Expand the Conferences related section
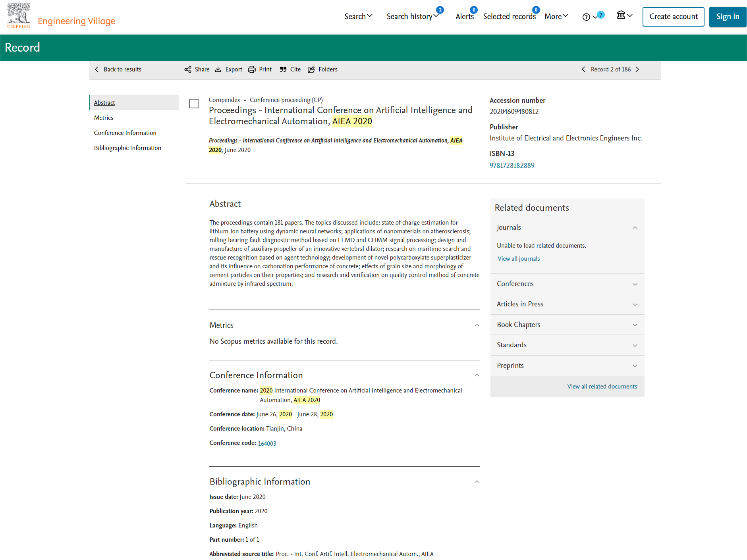Viewport: 747px width, 560px height. [x=635, y=284]
